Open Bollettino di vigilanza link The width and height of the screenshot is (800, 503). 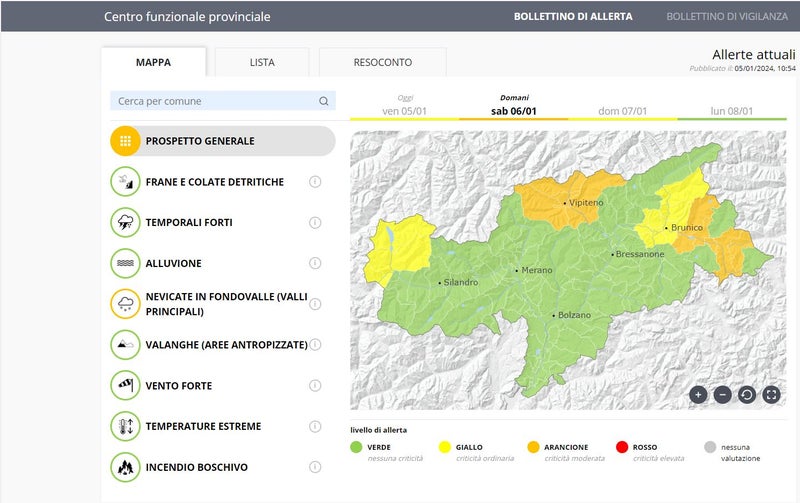(727, 17)
